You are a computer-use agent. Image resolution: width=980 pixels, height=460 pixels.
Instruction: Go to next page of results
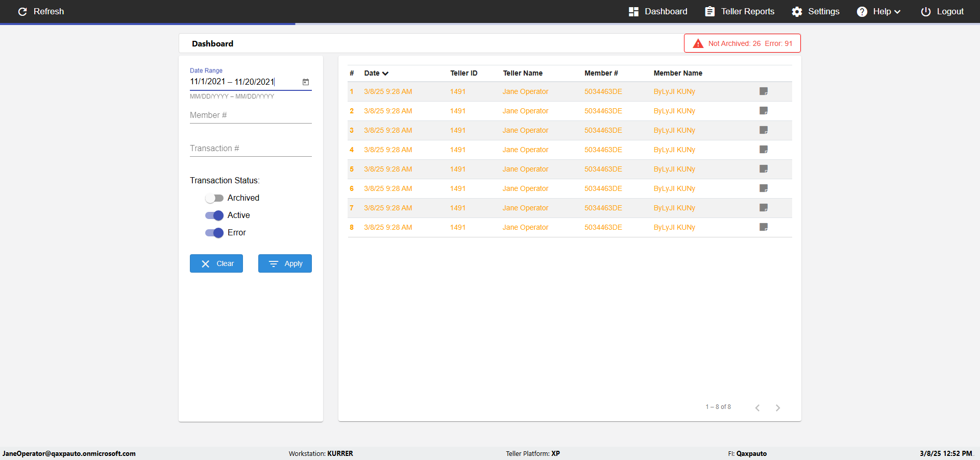coord(778,407)
